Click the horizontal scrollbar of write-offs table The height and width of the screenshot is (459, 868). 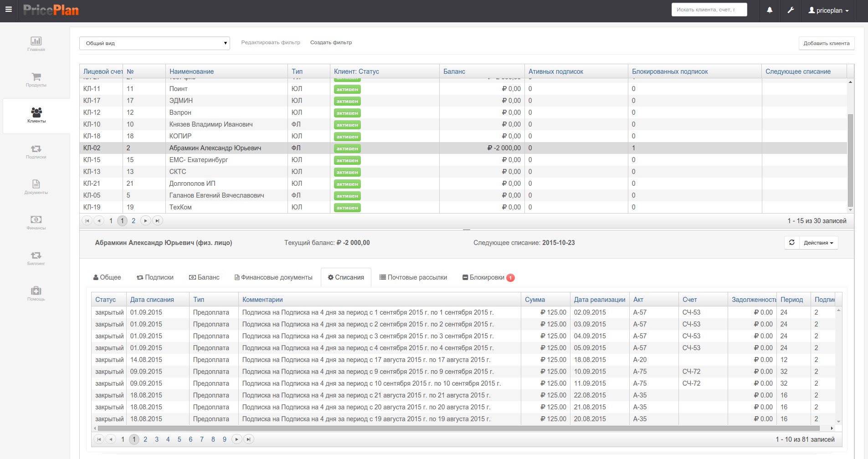(x=458, y=428)
